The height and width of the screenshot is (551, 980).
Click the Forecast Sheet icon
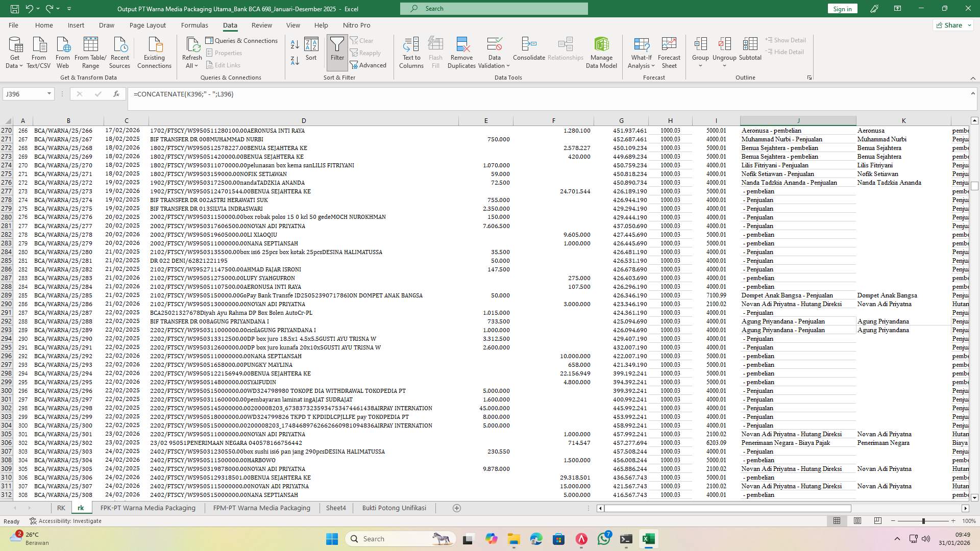coord(669,51)
